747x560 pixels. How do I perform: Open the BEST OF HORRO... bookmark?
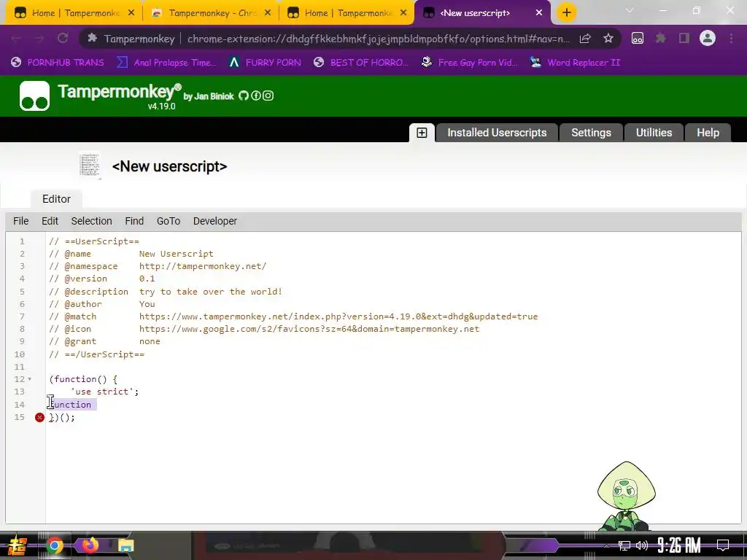click(x=362, y=63)
